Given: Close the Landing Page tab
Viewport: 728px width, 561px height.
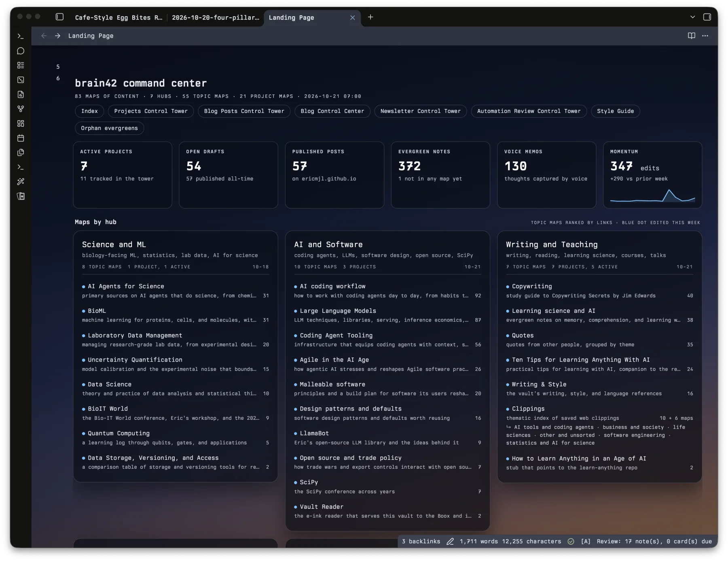Looking at the screenshot, I should tap(353, 17).
